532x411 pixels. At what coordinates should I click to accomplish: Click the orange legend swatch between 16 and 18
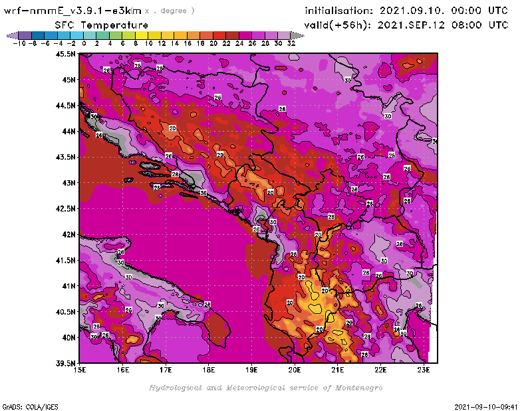194,35
